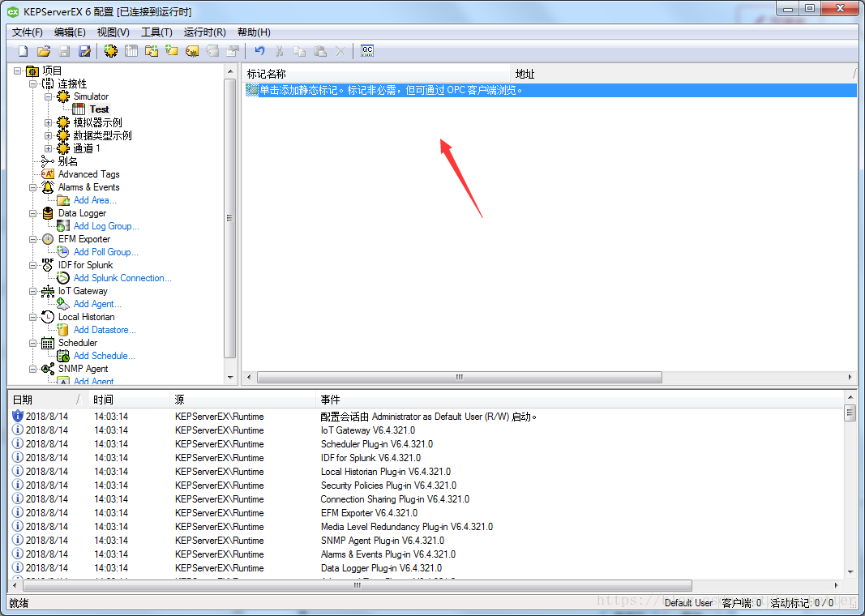Image resolution: width=865 pixels, height=616 pixels.
Task: Click the Add Poll Group... link
Action: (106, 252)
